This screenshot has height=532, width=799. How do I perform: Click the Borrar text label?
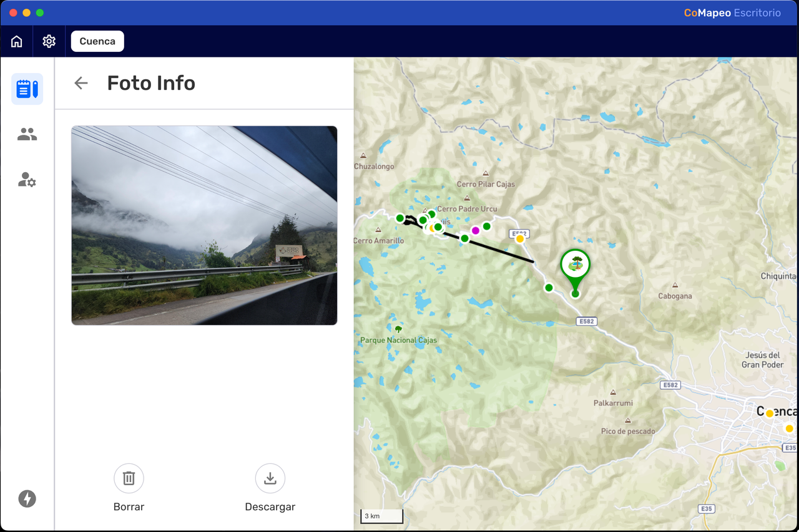(x=129, y=507)
